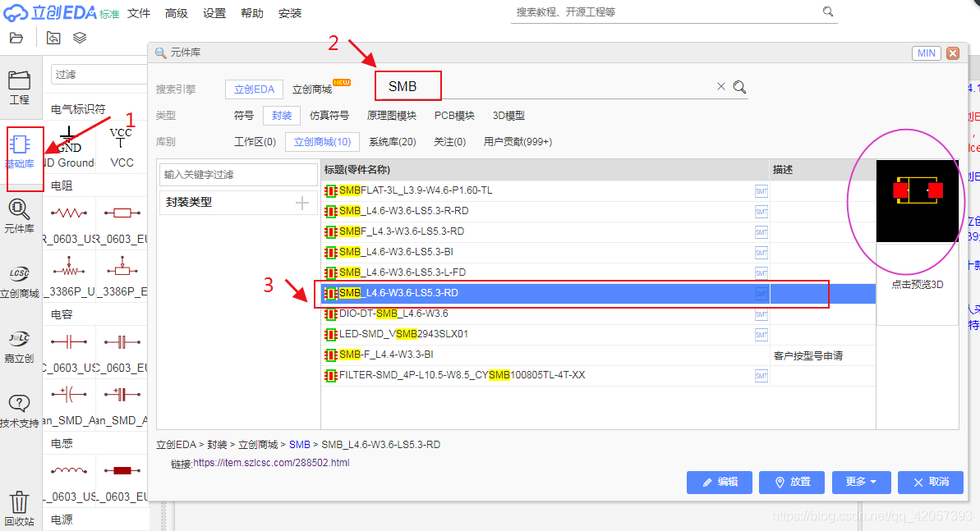Open the 元件库 component library sidebar icon
The height and width of the screenshot is (531, 980).
coord(20,216)
